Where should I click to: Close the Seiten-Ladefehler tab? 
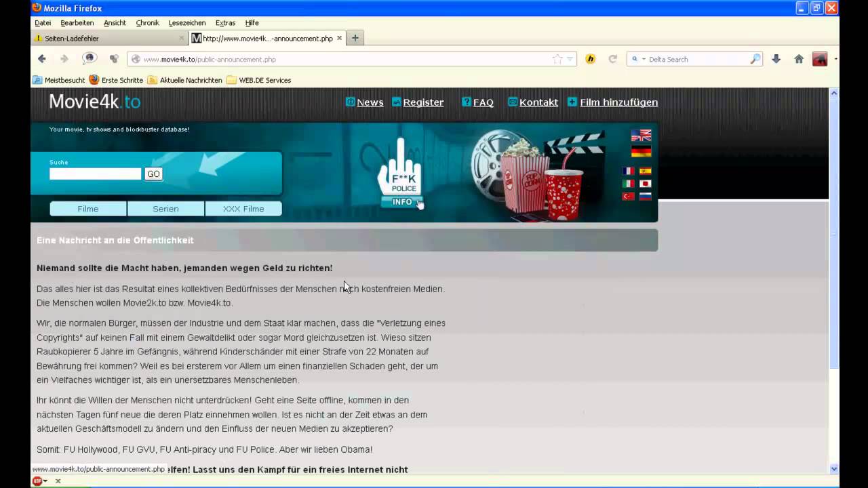point(181,38)
